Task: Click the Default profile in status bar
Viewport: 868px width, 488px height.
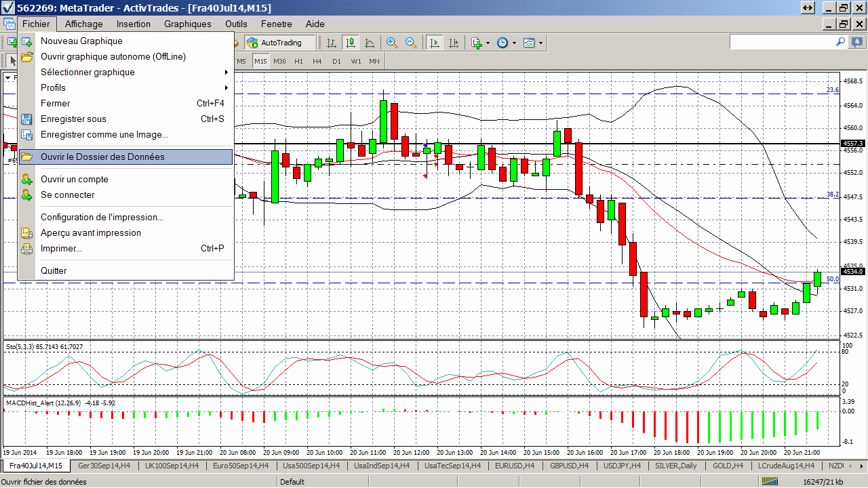Action: tap(292, 482)
